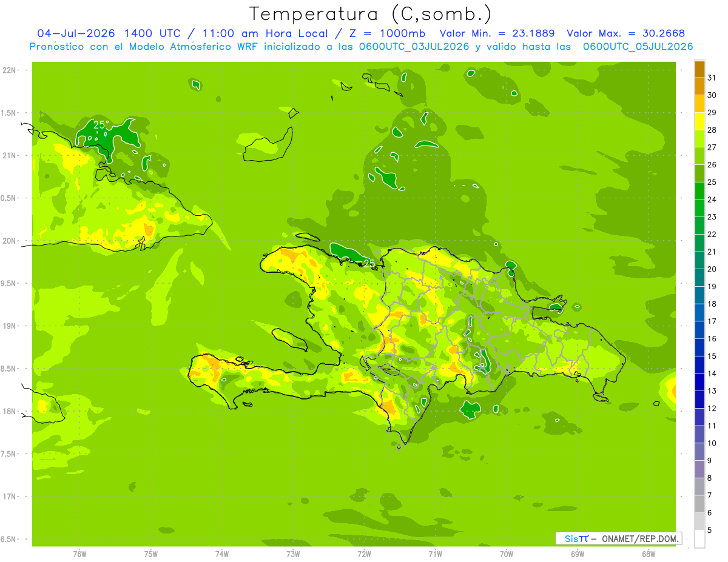Screen dimensions: 728x562
Task: Click the yellow legend swatch between 28 and 29
Action: [x=699, y=121]
